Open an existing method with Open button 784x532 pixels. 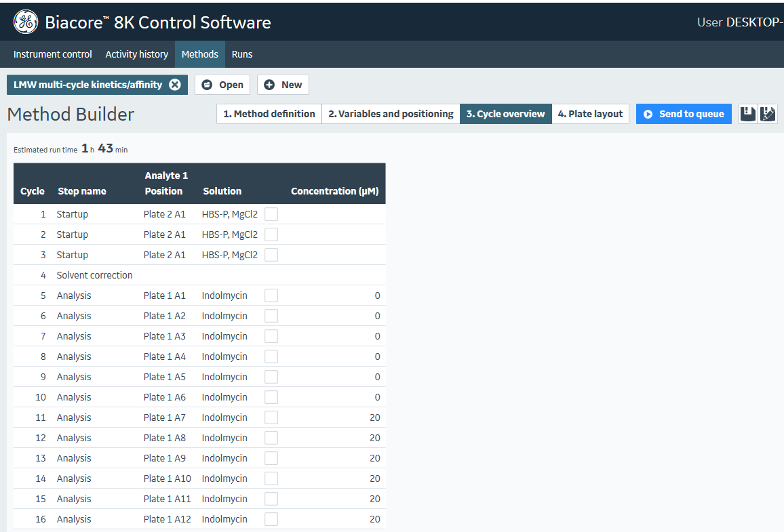pos(222,85)
